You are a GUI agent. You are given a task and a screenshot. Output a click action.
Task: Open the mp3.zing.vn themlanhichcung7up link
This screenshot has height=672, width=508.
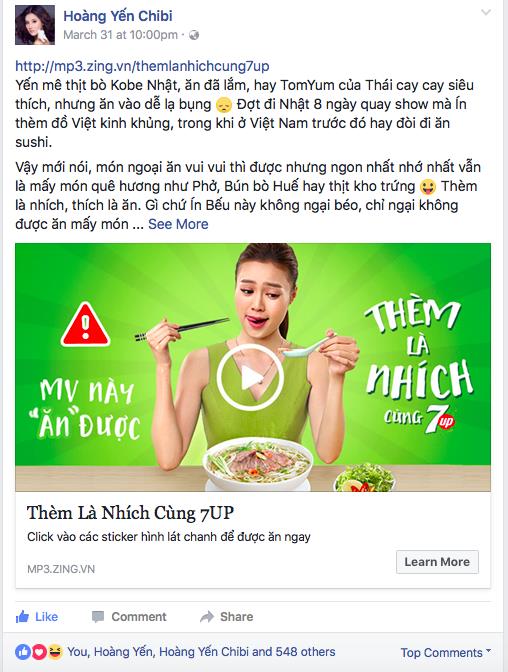pos(142,66)
